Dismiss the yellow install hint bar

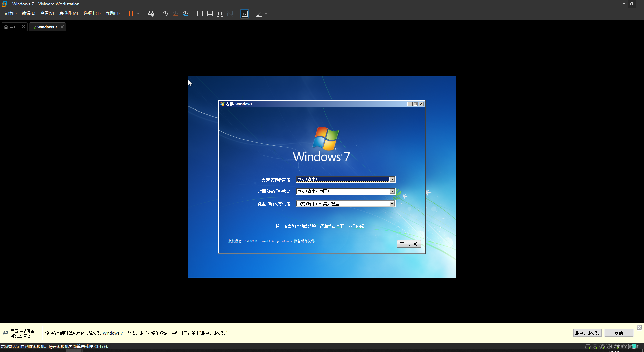(639, 327)
